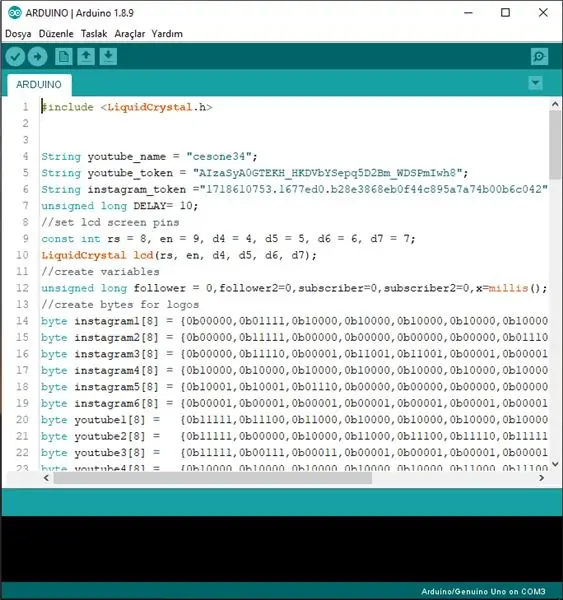Image resolution: width=563 pixels, height=600 pixels.
Task: Close the Arduino window
Action: [543, 13]
